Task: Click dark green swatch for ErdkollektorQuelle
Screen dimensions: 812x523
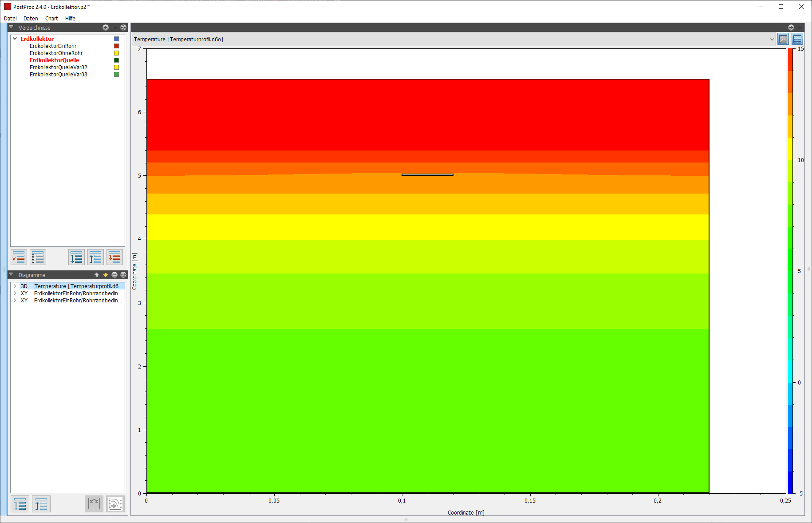Action: (117, 60)
